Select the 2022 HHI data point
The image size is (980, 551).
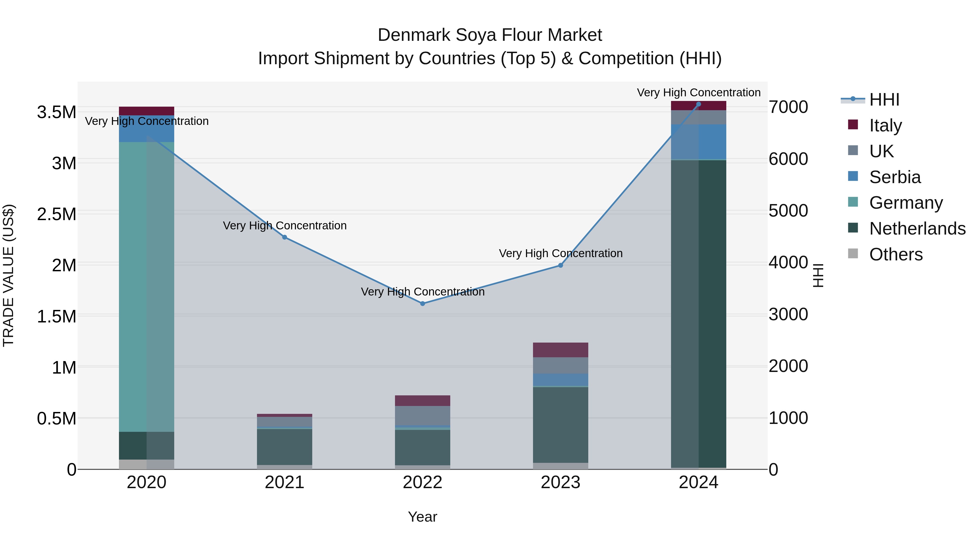(423, 303)
